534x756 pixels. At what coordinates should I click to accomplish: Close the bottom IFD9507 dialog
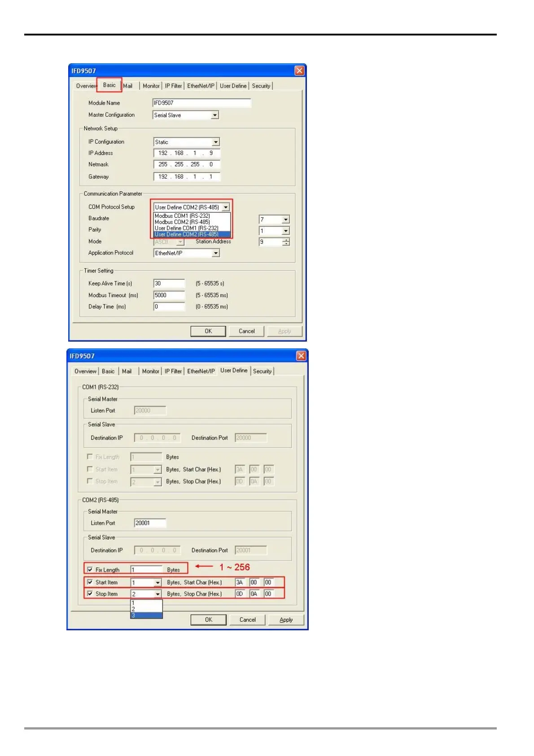pos(301,356)
